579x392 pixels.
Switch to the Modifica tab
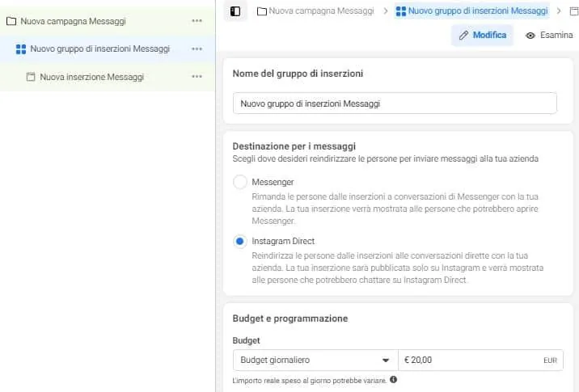482,36
